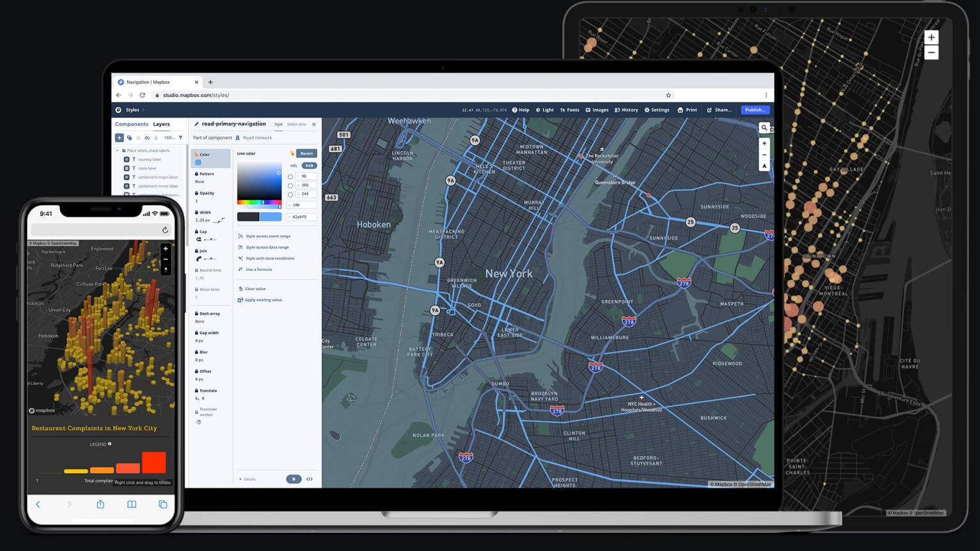Image resolution: width=980 pixels, height=551 pixels.
Task: Tap the share icon in phone Safari
Action: (100, 504)
